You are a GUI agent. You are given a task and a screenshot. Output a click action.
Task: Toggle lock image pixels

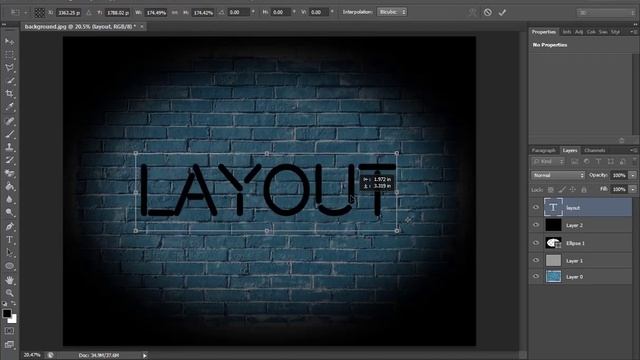(x=562, y=189)
